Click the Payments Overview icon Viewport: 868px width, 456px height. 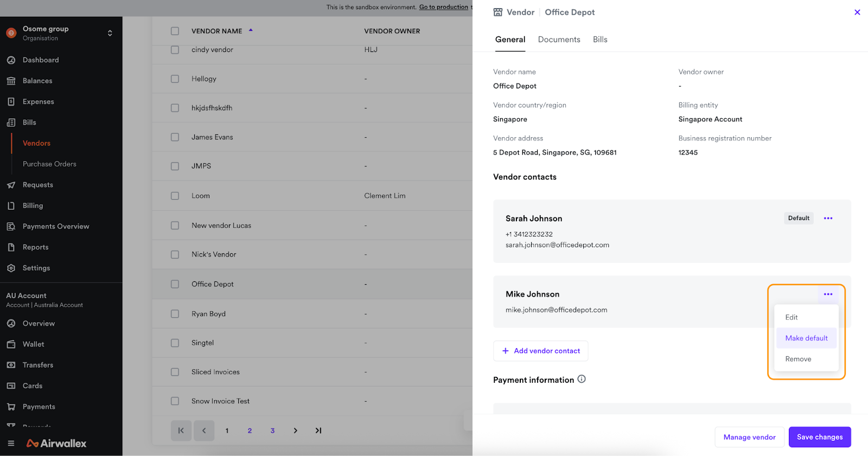pyautogui.click(x=11, y=227)
